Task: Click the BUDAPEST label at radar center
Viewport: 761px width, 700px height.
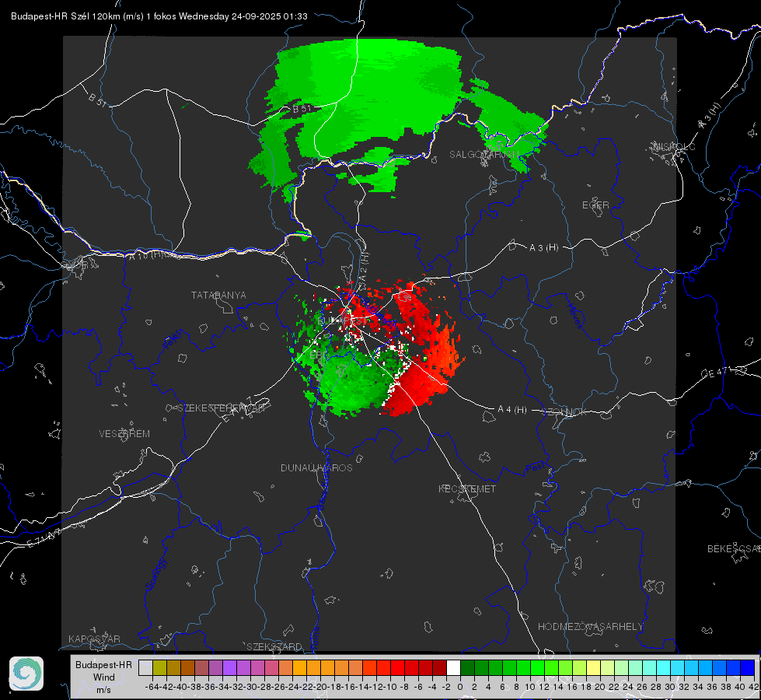Action: pos(342,321)
